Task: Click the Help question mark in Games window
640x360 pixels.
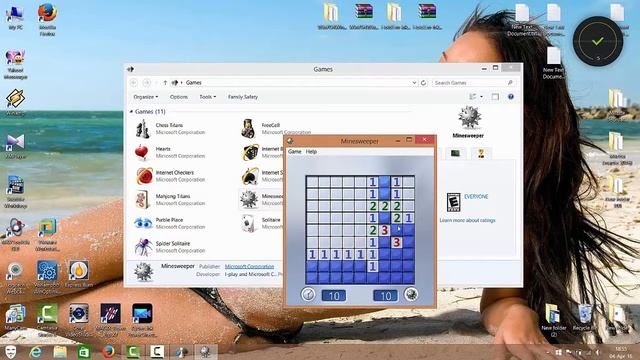Action: [511, 97]
